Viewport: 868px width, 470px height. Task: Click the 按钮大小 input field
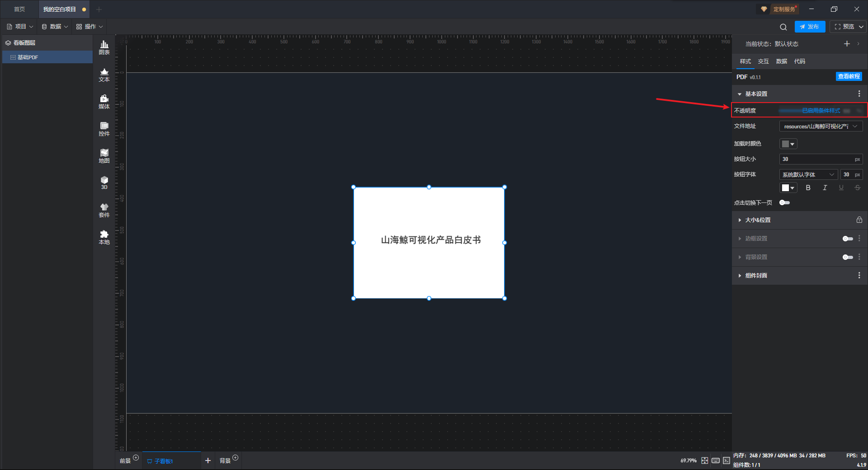(x=821, y=159)
